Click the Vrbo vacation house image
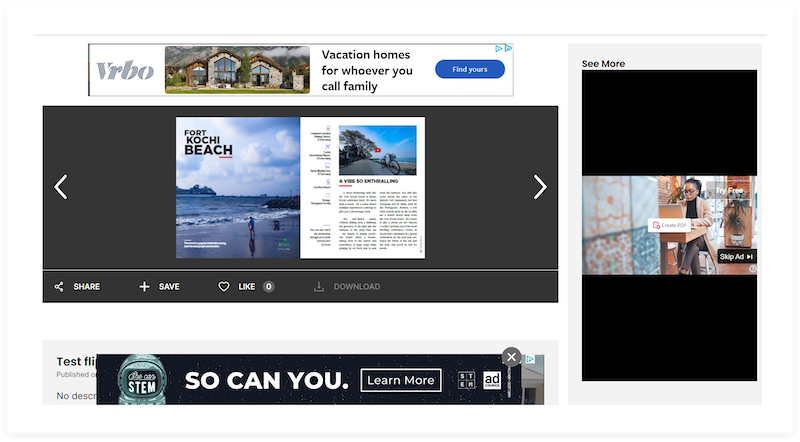Screen dimensions: 800x442 point(237,70)
